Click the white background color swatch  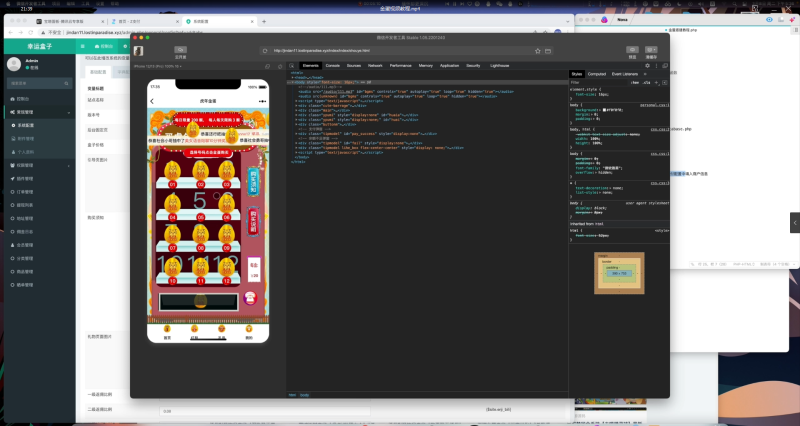point(604,110)
